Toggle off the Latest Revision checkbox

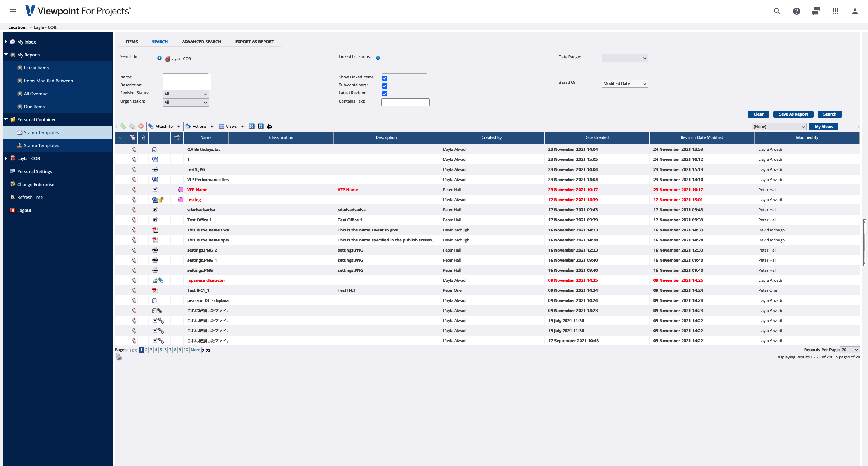click(x=384, y=94)
